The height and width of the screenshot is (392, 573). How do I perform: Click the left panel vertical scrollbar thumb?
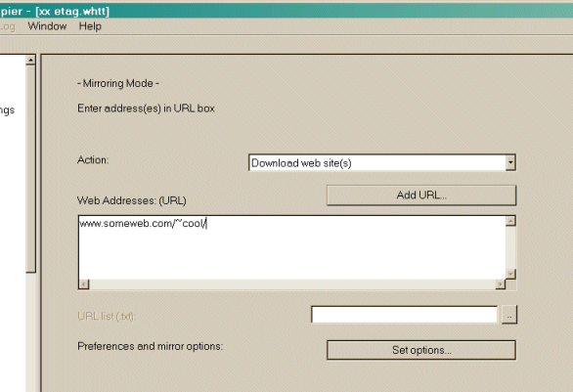30,169
